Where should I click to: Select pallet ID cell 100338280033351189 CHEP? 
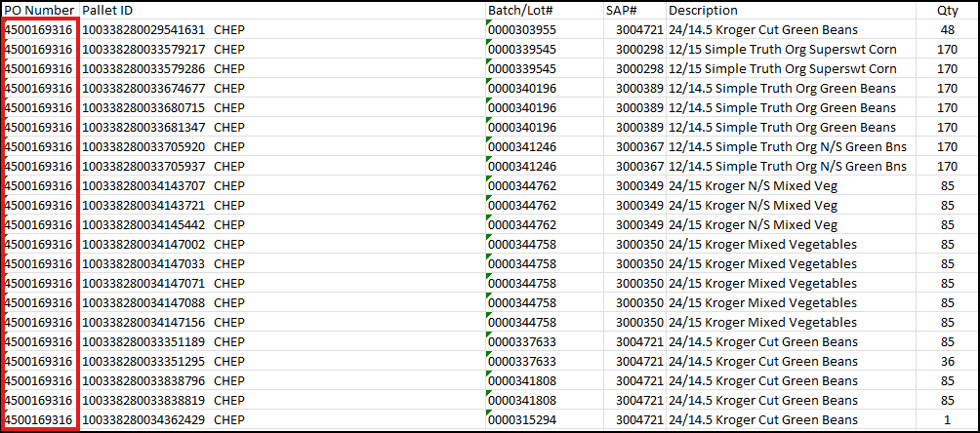coord(282,341)
